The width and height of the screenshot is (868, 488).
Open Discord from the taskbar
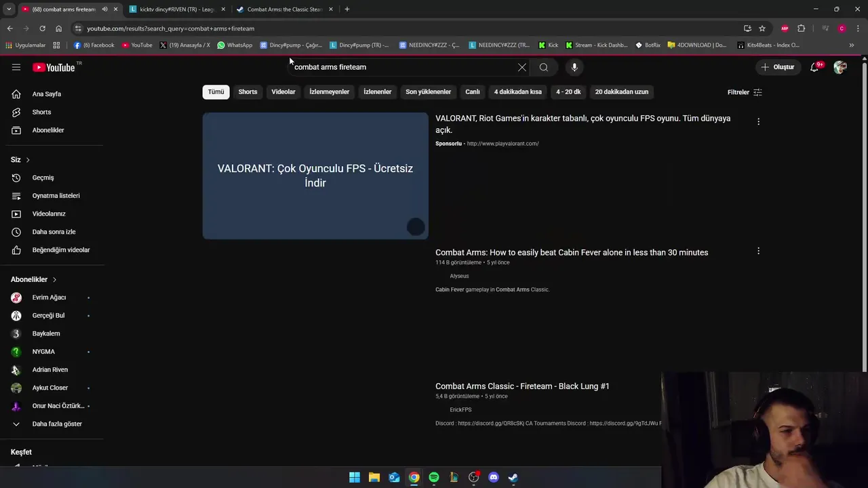(x=494, y=477)
